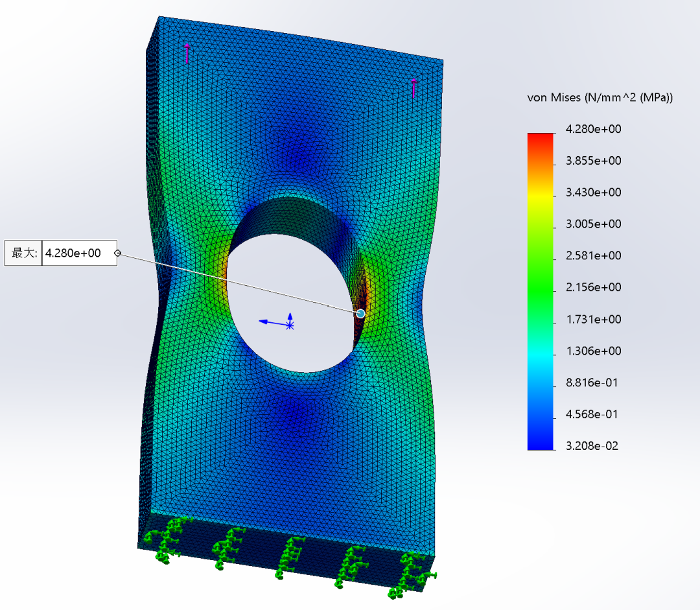The height and width of the screenshot is (610, 700).
Task: Click the legend value 8.816e-01
Action: 592,382
